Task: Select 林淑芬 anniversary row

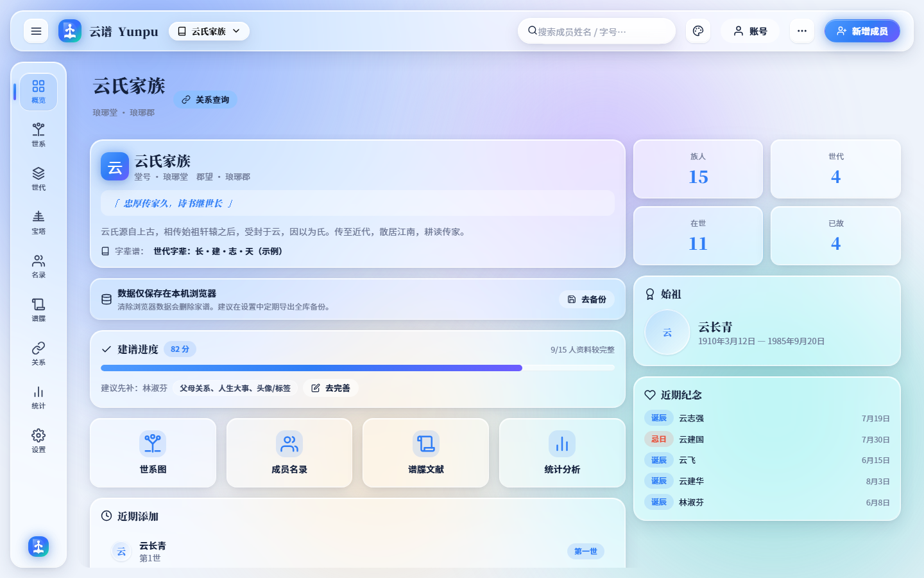Action: (767, 502)
